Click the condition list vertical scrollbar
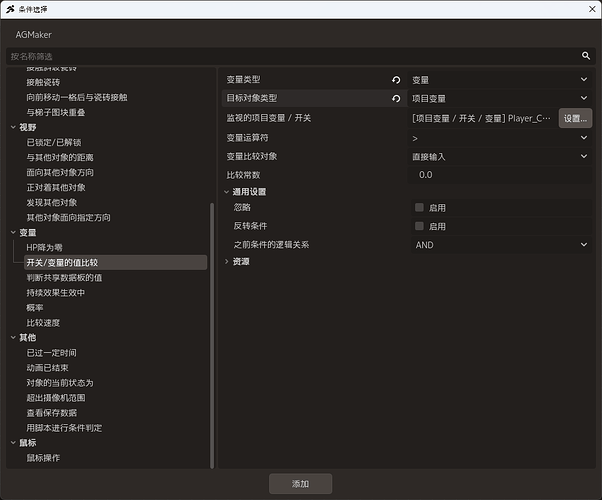Screen dimensions: 602x500 click(212, 335)
